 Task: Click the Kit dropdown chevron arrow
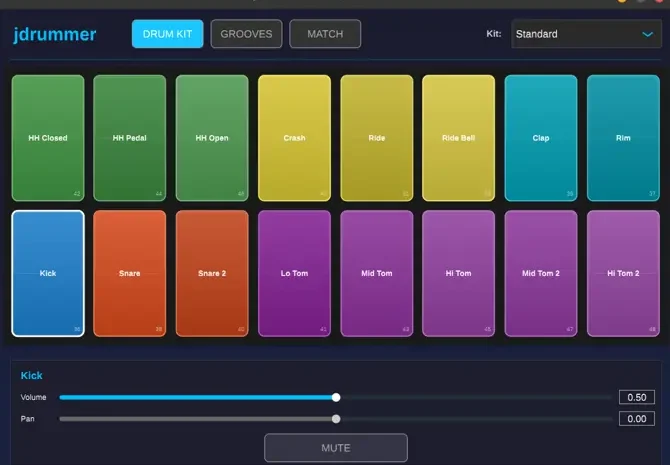pyautogui.click(x=648, y=34)
